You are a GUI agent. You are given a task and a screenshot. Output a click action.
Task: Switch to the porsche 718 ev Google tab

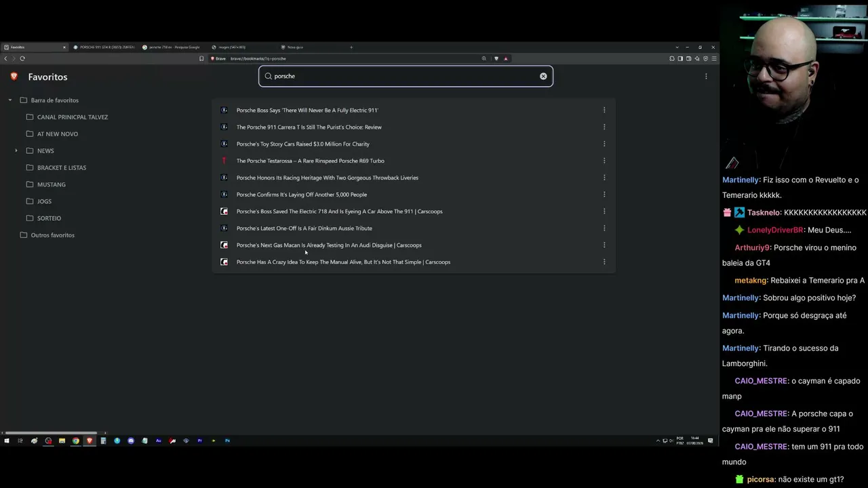tap(173, 47)
